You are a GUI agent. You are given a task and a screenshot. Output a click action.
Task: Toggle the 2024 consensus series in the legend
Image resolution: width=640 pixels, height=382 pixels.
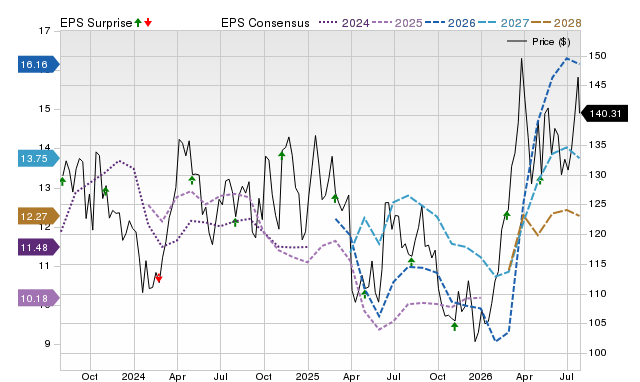pos(344,23)
